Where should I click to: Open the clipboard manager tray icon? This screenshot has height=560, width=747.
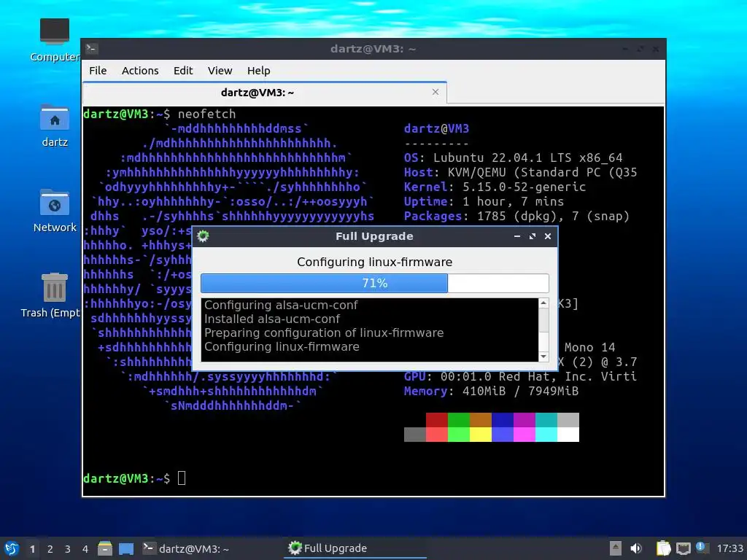pyautogui.click(x=663, y=548)
